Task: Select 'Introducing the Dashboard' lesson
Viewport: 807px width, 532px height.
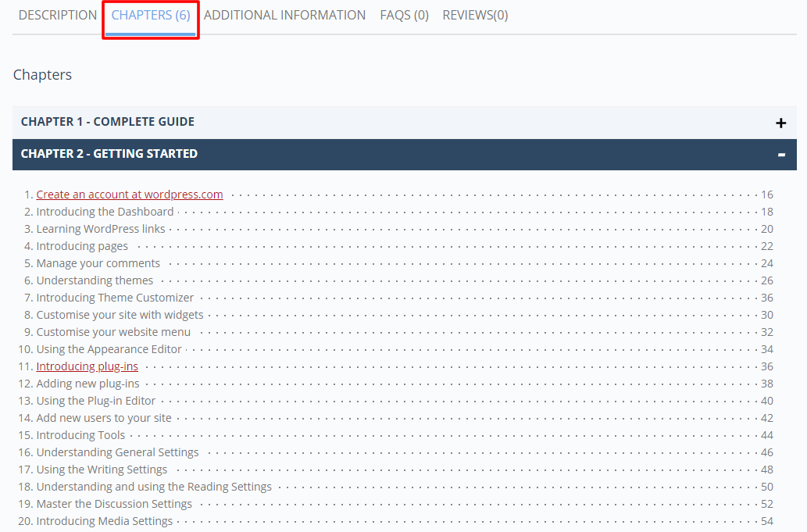Action: [105, 212]
